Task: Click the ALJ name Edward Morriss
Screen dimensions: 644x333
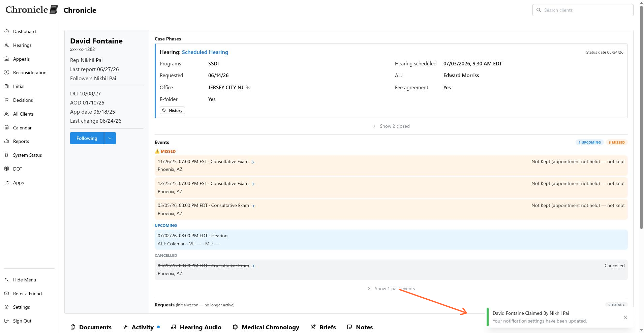Action: (x=461, y=75)
